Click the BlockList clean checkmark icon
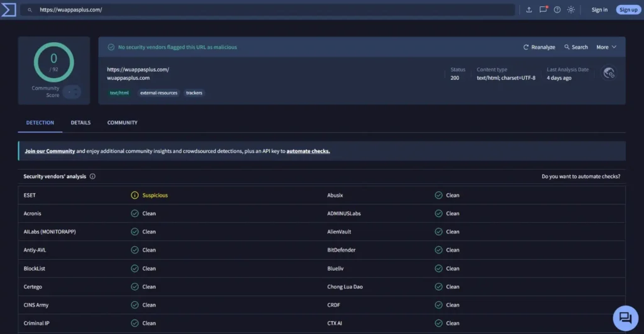This screenshot has width=644, height=334. (x=135, y=268)
